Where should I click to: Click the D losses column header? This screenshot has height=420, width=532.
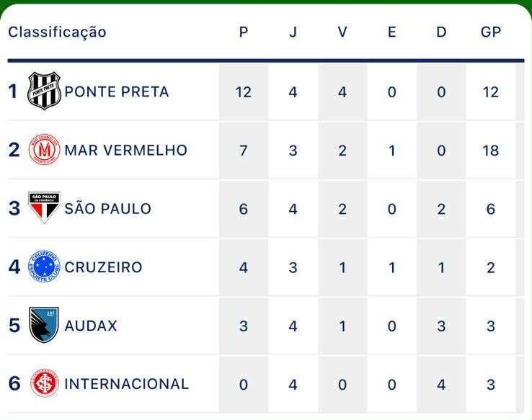(441, 32)
